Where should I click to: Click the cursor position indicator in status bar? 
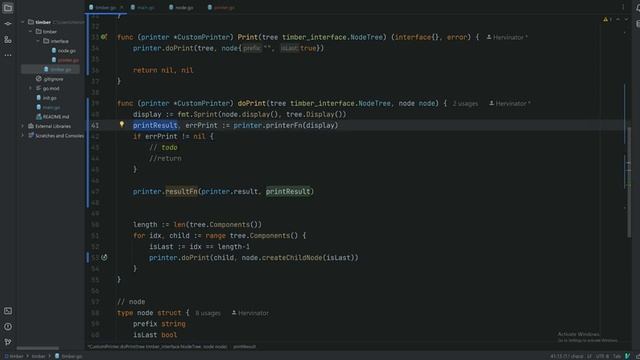coord(567,356)
